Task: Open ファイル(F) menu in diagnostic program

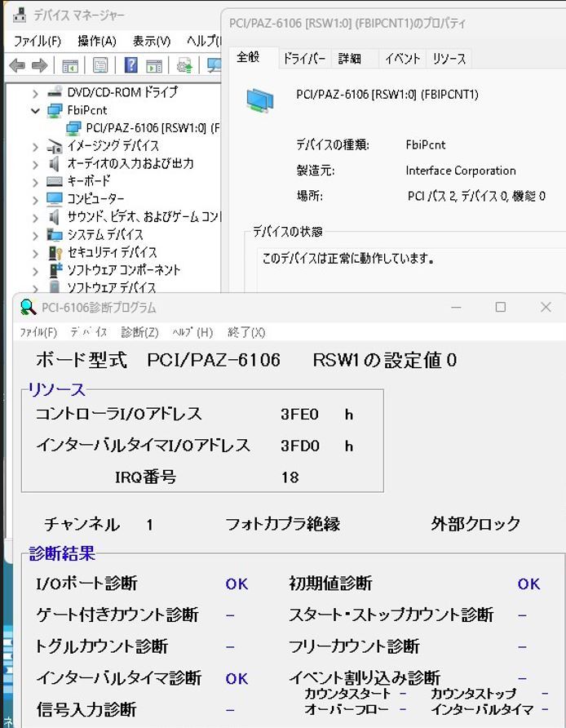Action: (x=38, y=332)
